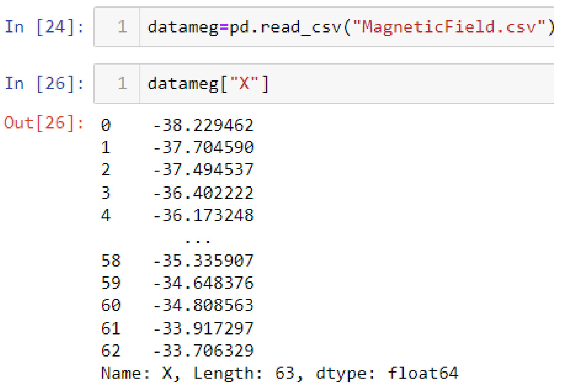Screen dimensions: 563x392
Task: Click the In [24] cell prompt
Action: (x=44, y=27)
